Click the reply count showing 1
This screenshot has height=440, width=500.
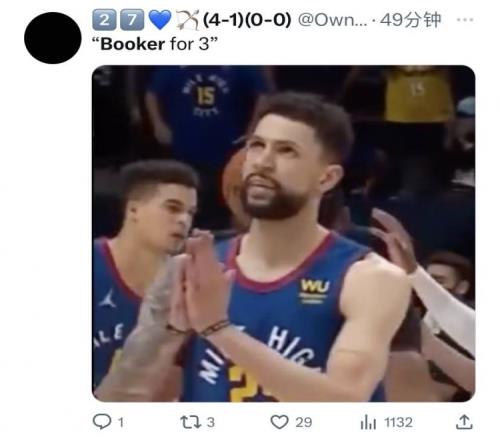[121, 423]
